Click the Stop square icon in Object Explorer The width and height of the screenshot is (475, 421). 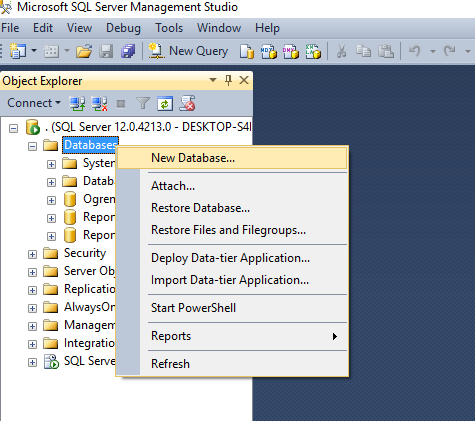[121, 104]
